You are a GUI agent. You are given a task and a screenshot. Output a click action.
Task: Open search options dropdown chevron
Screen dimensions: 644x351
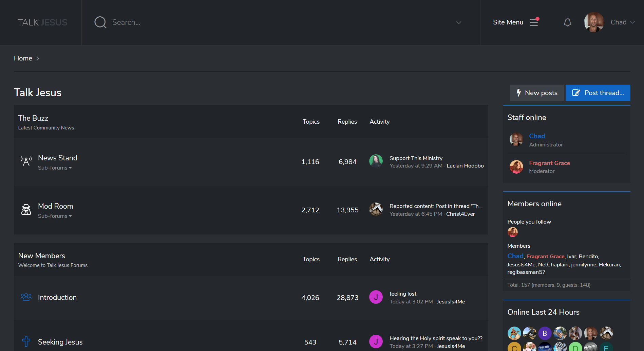point(459,22)
